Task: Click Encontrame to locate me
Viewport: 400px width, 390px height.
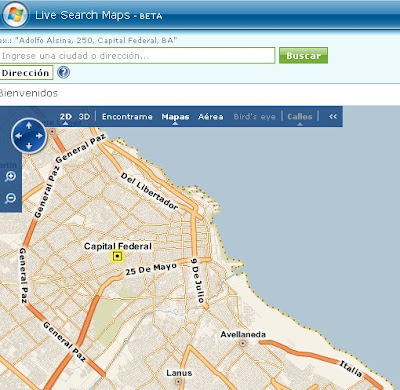Action: tap(127, 117)
